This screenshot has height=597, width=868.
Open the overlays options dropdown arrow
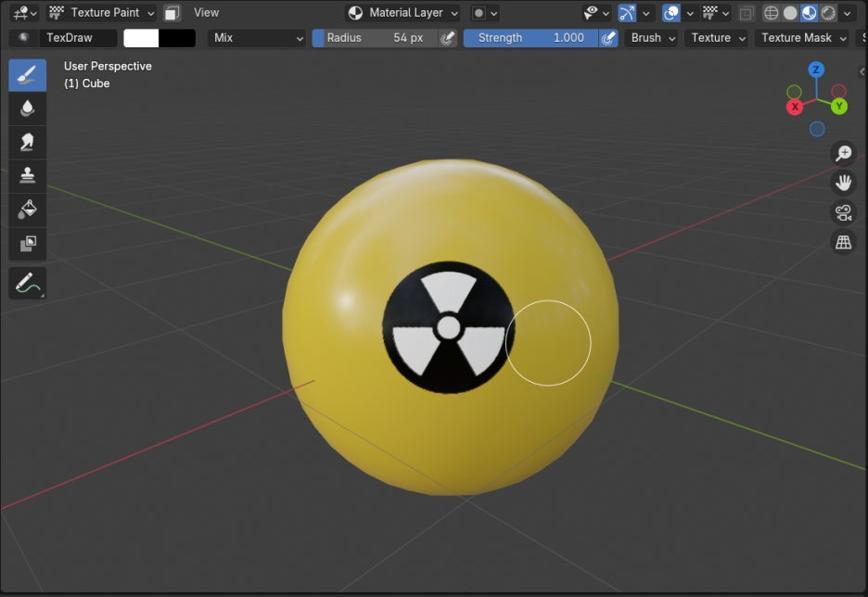690,13
